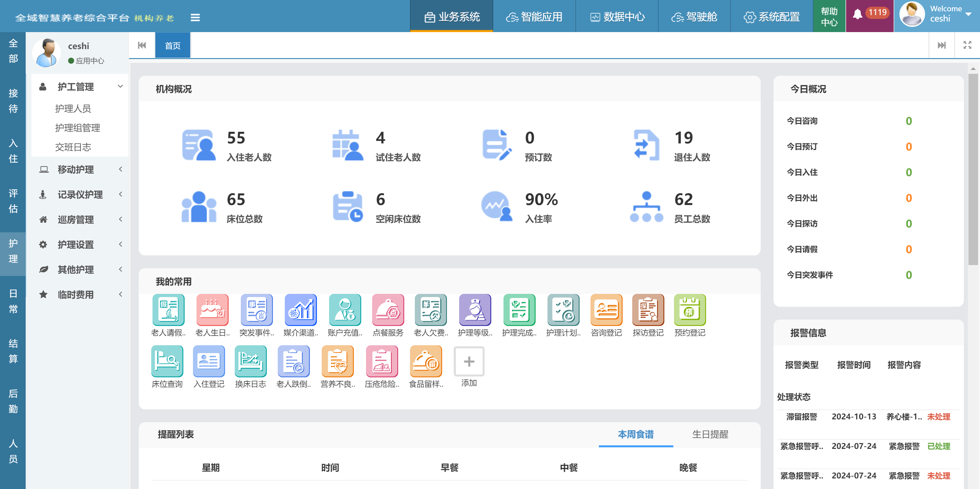Select the 入住 sidebar category
The image size is (980, 489).
click(x=13, y=151)
